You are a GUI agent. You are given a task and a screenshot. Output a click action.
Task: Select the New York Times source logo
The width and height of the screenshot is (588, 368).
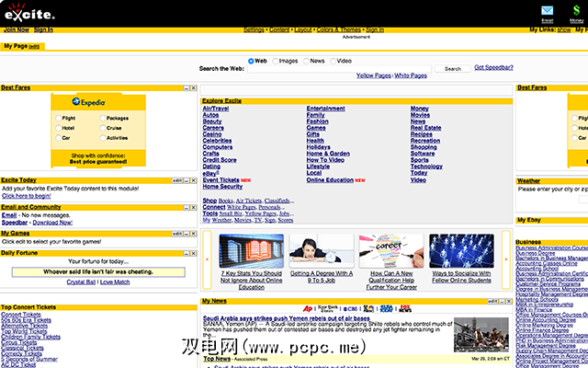pos(328,309)
